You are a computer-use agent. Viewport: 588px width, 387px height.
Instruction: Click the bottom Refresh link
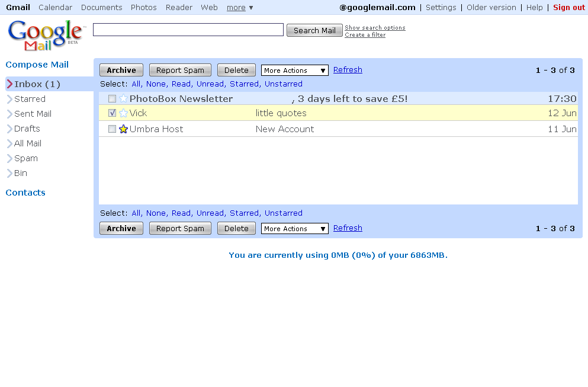point(348,228)
